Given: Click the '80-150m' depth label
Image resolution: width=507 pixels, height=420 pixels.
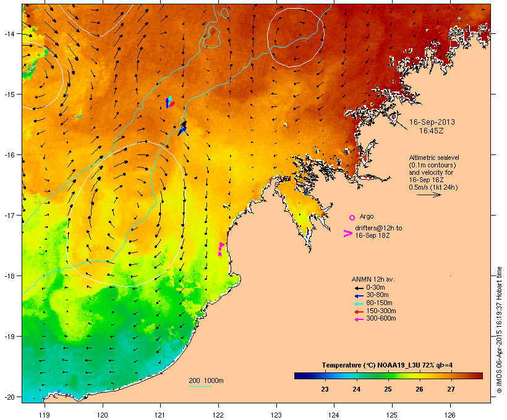Looking at the screenshot, I should pyautogui.click(x=379, y=303).
